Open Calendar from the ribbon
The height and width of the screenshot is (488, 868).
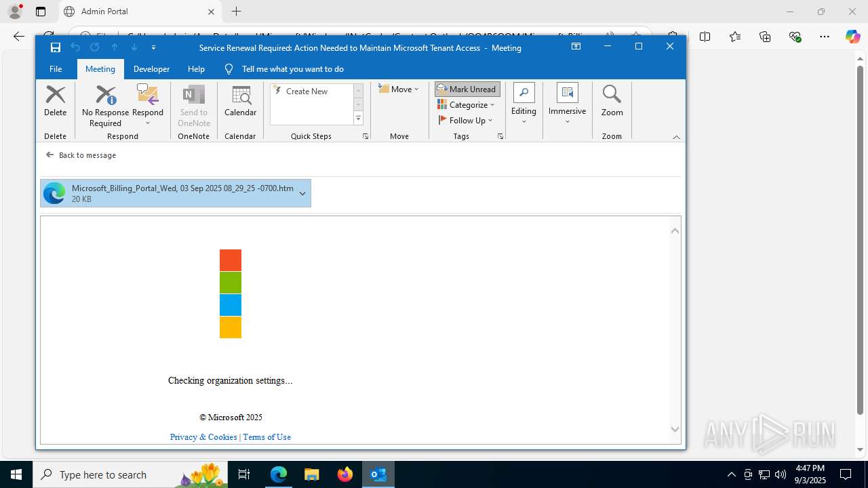coord(241,102)
